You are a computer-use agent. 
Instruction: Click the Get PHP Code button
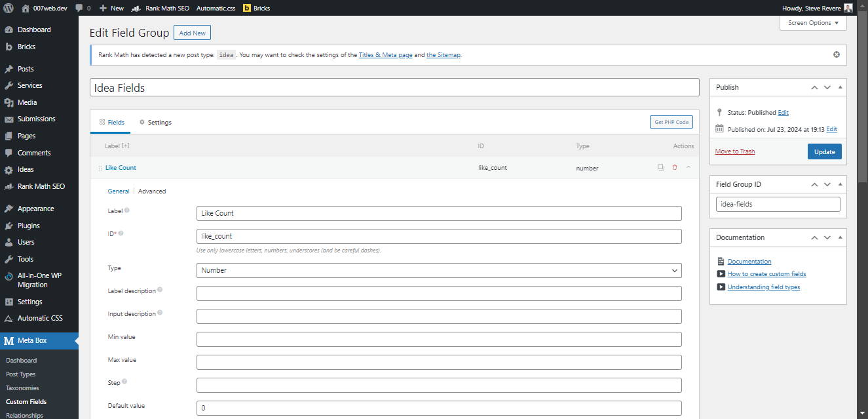671,123
